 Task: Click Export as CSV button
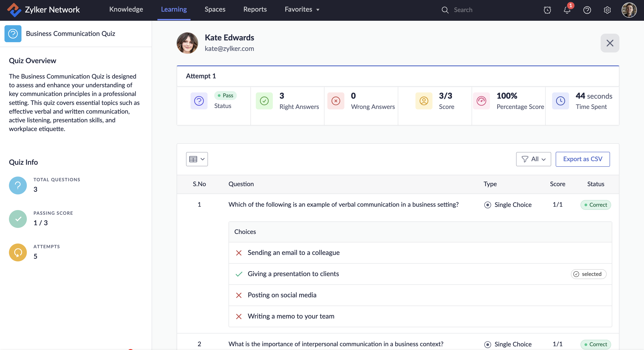tap(582, 159)
